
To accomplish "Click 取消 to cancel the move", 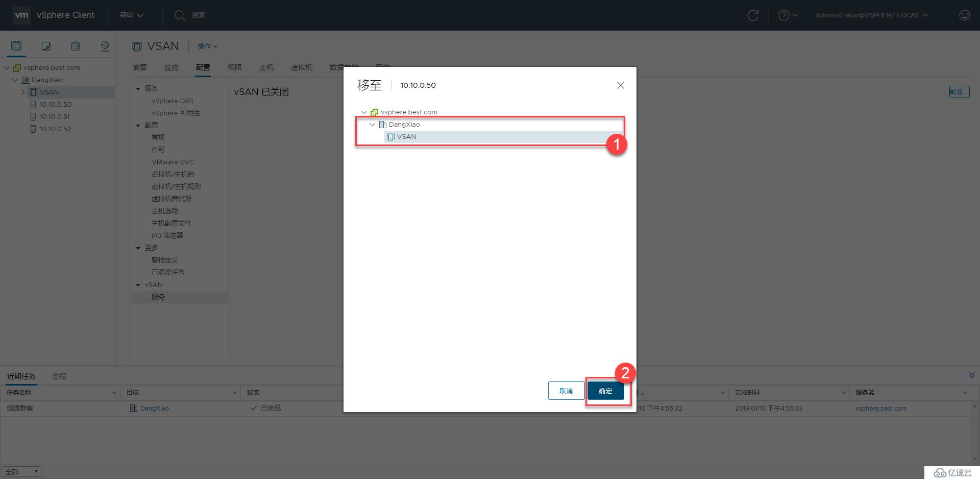I will pyautogui.click(x=566, y=391).
